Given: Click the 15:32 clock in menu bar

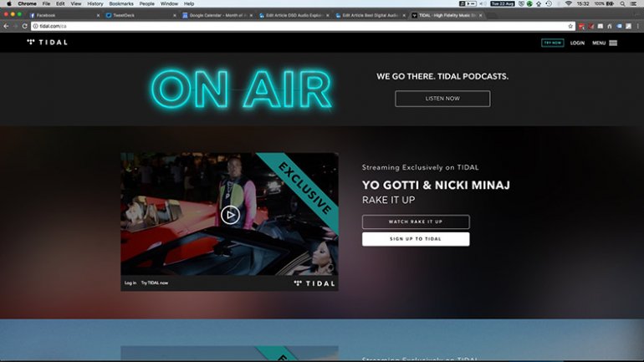Looking at the screenshot, I should [583, 3].
